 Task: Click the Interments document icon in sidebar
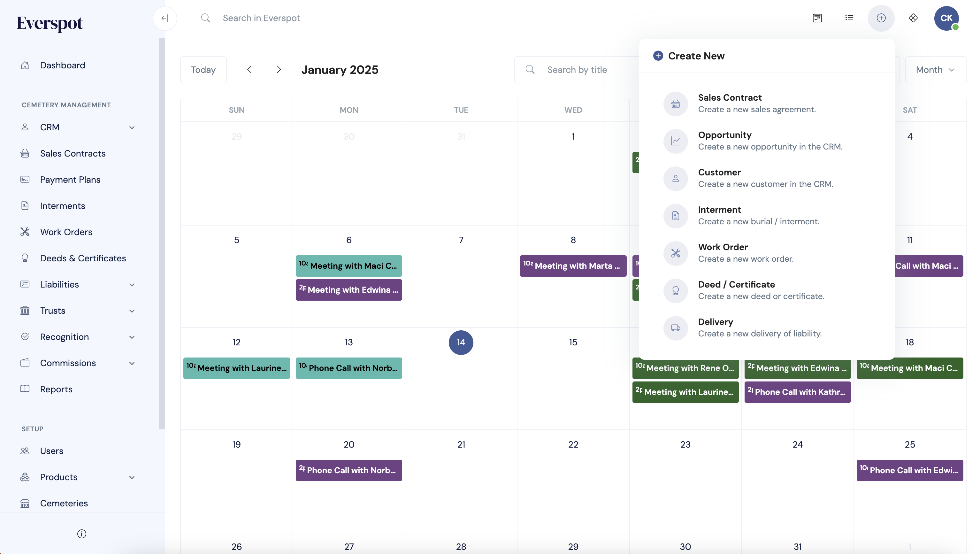25,206
